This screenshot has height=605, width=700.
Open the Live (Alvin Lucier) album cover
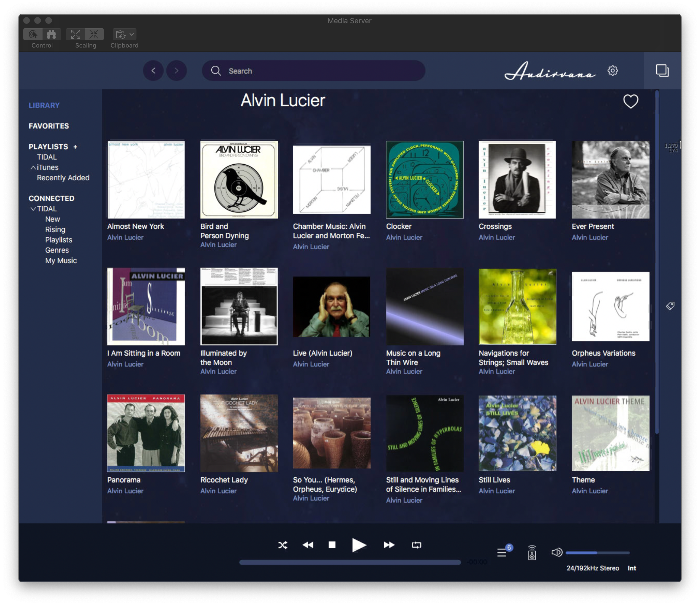tap(331, 306)
